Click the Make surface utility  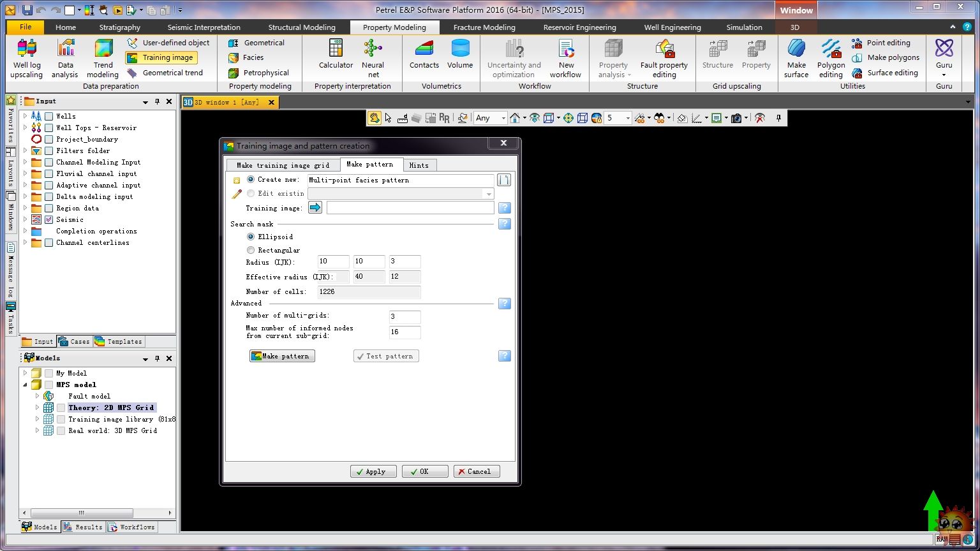point(796,58)
